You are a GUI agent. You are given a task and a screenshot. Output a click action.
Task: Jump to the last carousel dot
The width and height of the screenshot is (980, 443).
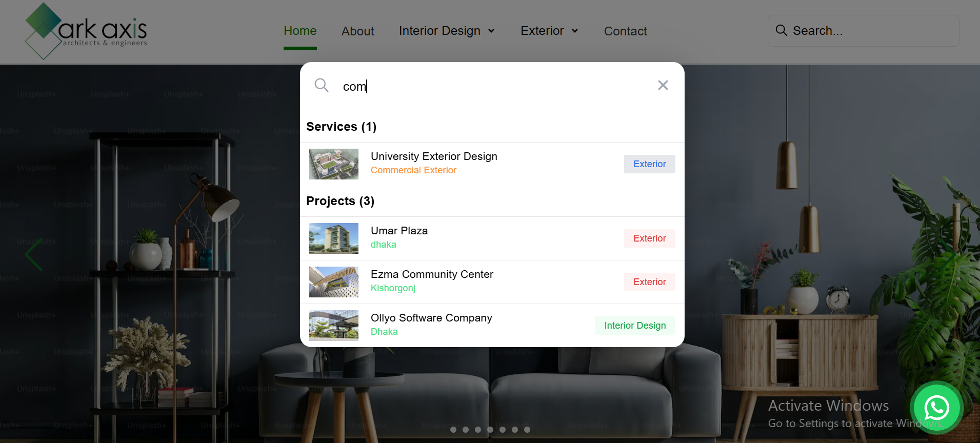pyautogui.click(x=527, y=430)
